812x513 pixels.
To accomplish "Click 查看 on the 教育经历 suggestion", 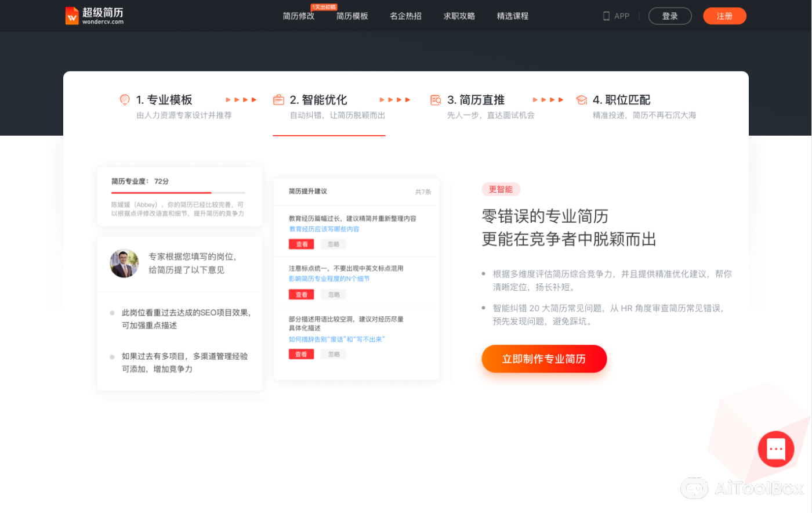I will tap(301, 244).
